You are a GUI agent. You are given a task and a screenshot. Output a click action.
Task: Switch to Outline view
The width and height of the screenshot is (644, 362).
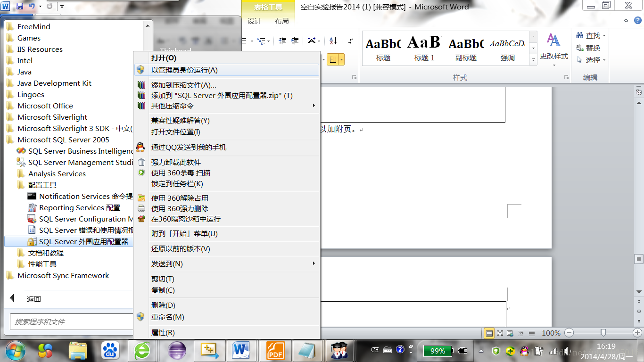click(x=521, y=333)
